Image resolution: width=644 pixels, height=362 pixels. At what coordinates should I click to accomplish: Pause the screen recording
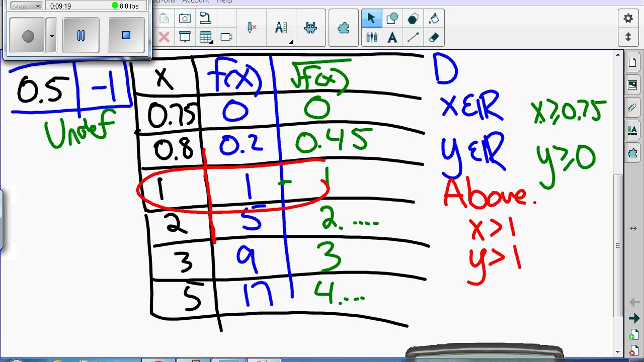pos(81,35)
